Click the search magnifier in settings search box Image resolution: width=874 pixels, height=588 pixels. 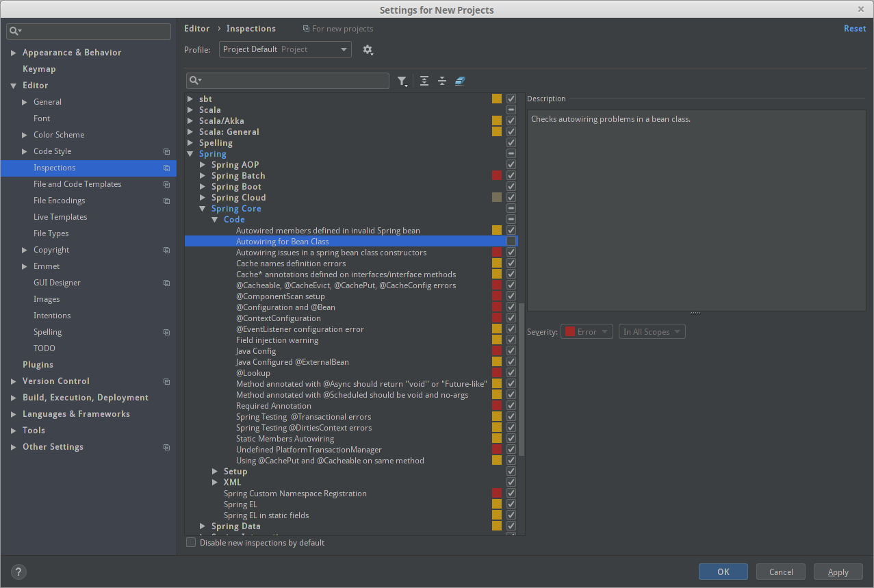point(15,31)
